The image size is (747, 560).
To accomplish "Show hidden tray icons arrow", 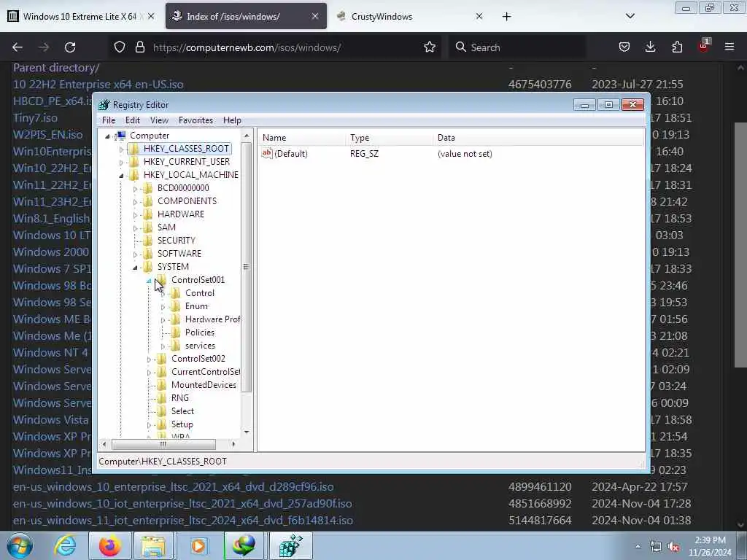I will point(638,547).
